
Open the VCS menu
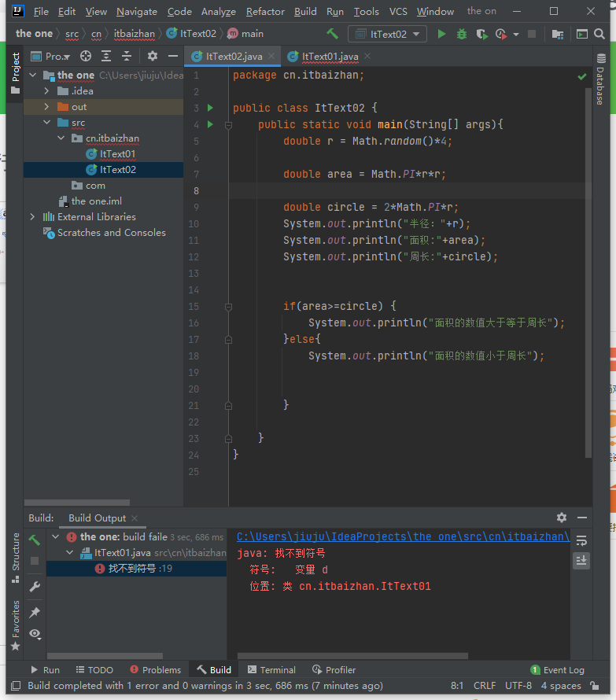click(x=398, y=12)
